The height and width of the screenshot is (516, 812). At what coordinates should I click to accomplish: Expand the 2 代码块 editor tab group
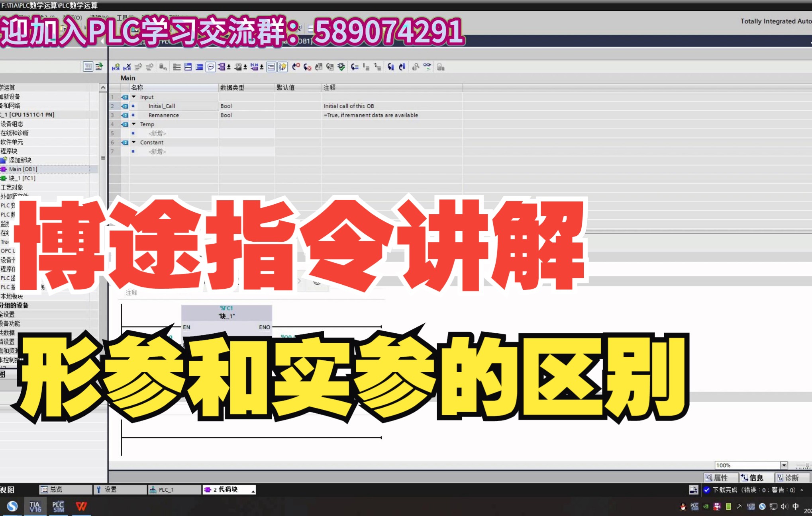point(253,491)
